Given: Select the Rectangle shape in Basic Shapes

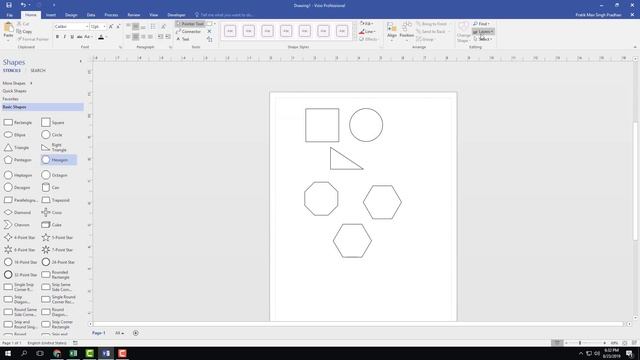Looking at the screenshot, I should 18,122.
